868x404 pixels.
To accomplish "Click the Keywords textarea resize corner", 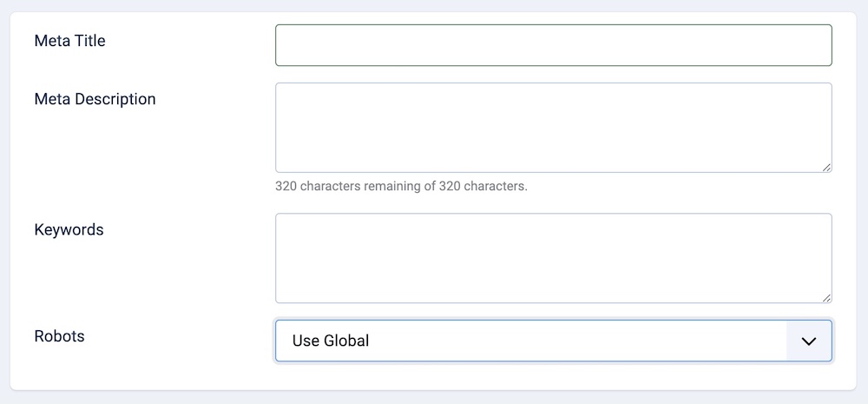I will coord(826,297).
